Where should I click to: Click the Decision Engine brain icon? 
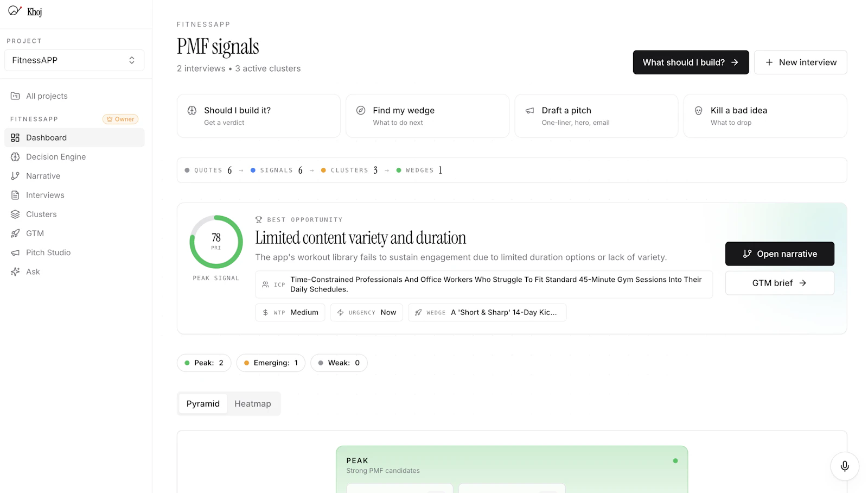pos(15,157)
